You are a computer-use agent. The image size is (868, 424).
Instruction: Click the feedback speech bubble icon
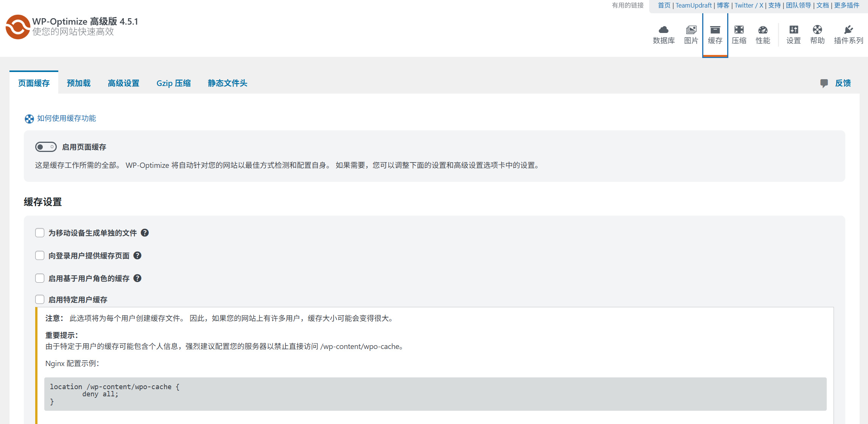[x=824, y=83]
